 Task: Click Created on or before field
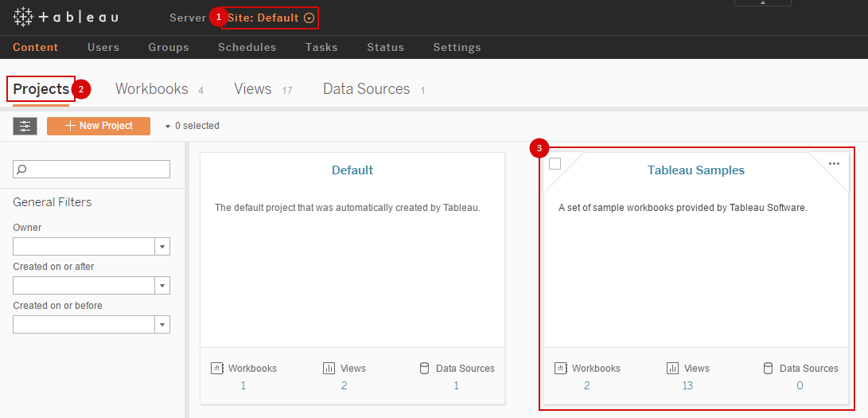[84, 324]
